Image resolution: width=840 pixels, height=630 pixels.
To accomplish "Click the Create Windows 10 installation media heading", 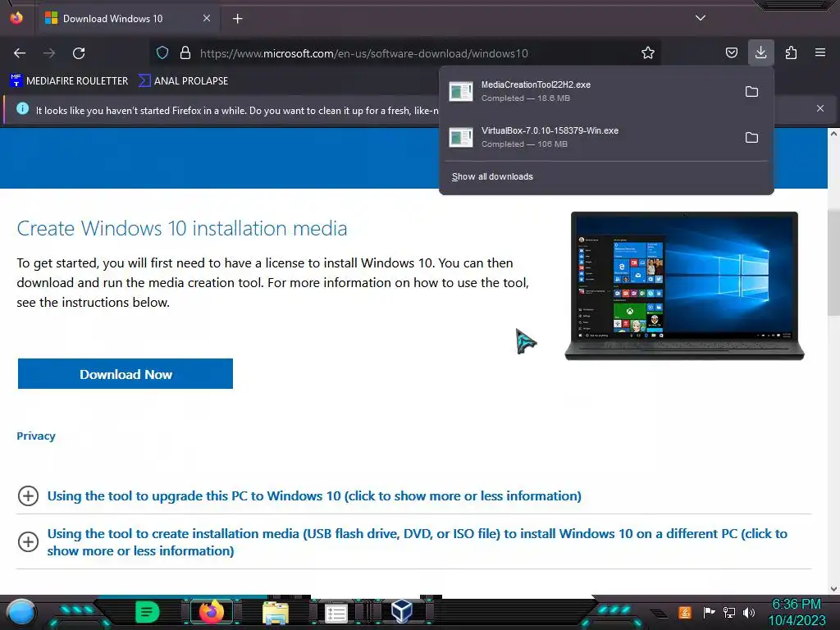I will 182,229.
